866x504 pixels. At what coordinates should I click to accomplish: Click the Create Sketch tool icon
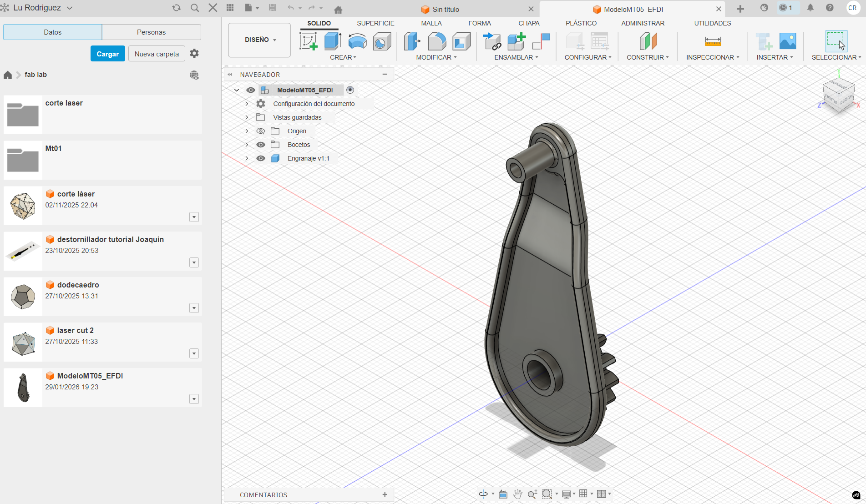[308, 41]
